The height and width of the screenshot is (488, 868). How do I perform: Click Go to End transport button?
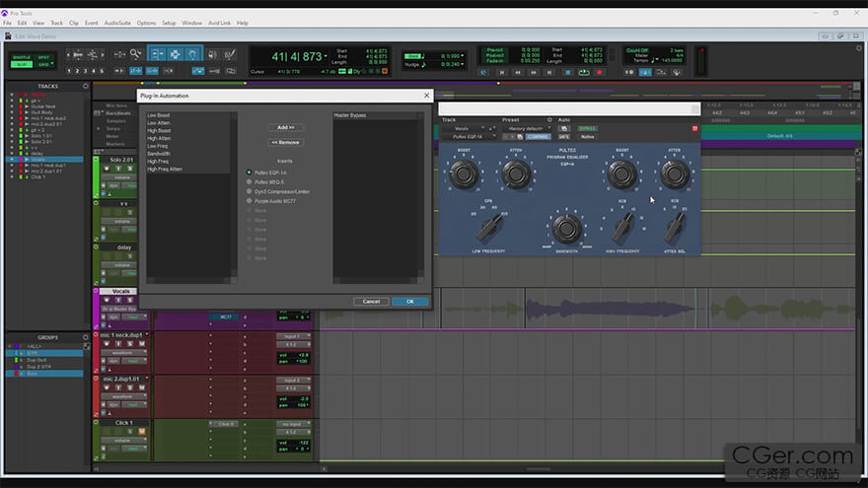pyautogui.click(x=549, y=73)
